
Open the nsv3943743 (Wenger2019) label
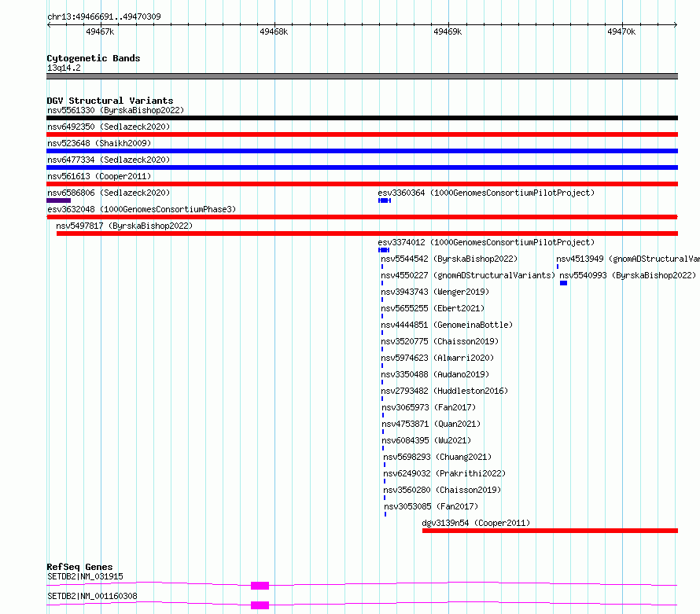(x=435, y=292)
